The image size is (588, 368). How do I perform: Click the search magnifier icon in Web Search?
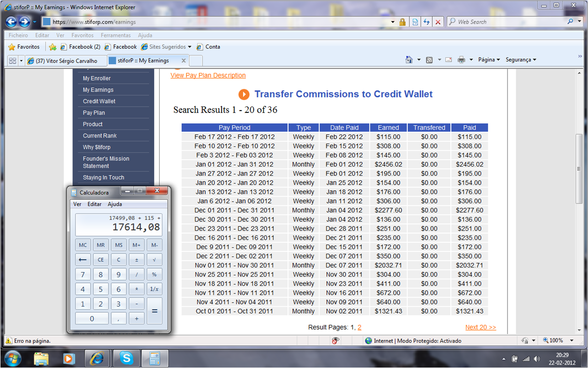(570, 21)
